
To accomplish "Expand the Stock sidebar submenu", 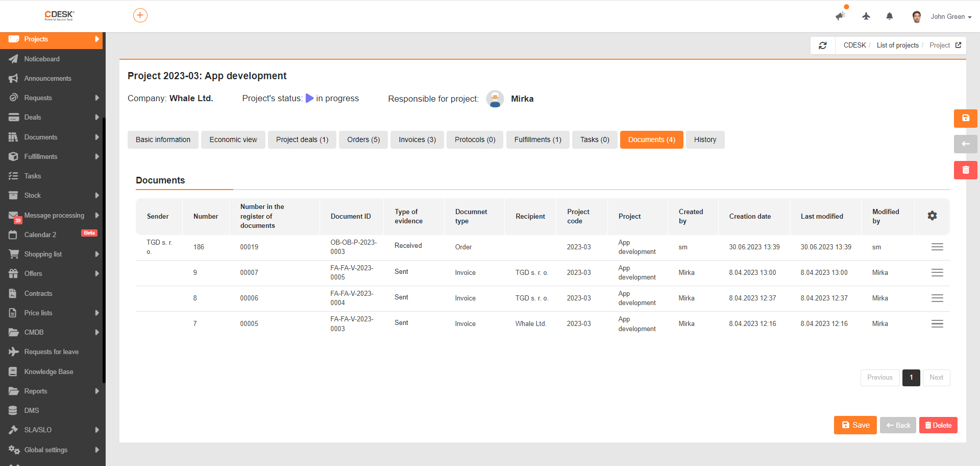I will click(96, 195).
